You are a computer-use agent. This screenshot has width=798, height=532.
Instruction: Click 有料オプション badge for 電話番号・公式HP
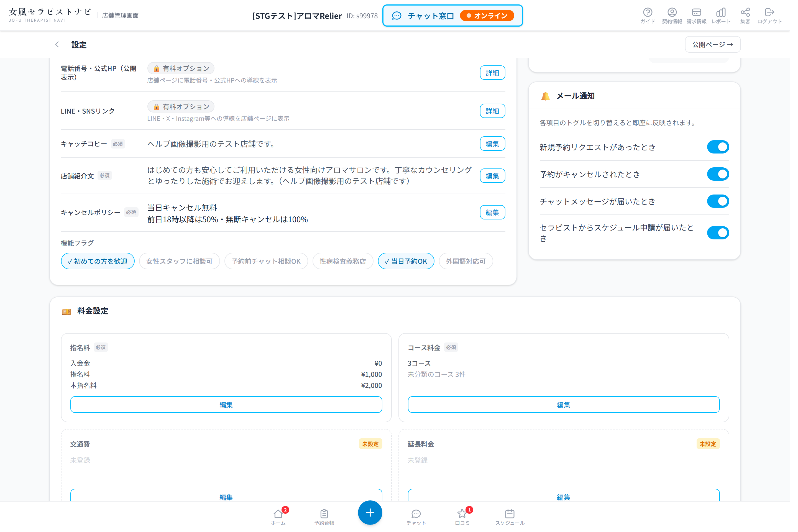tap(183, 69)
